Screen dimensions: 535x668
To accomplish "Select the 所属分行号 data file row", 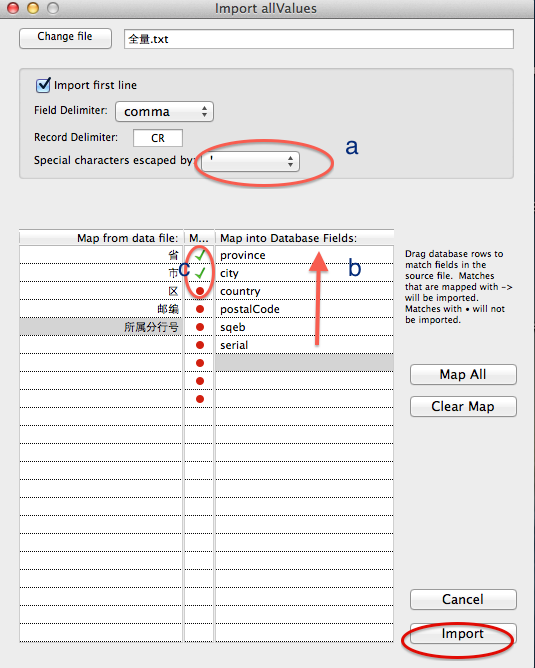I will tap(101, 326).
